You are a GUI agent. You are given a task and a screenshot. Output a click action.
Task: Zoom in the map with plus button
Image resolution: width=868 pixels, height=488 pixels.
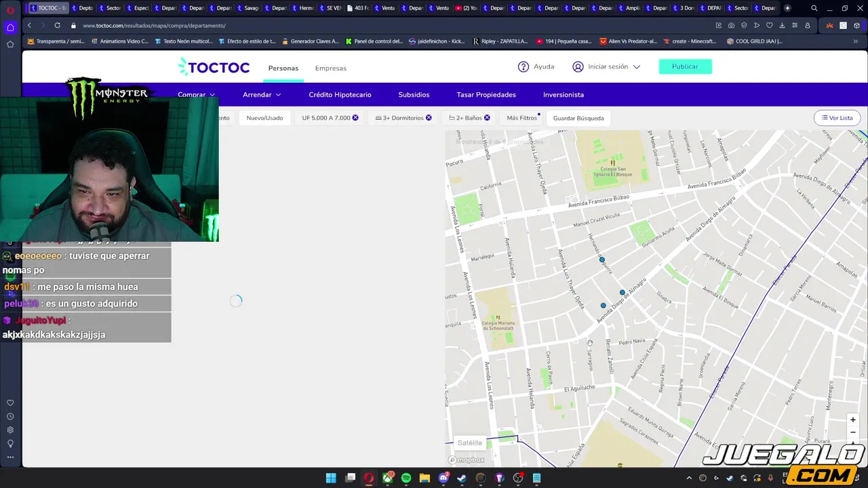(853, 420)
